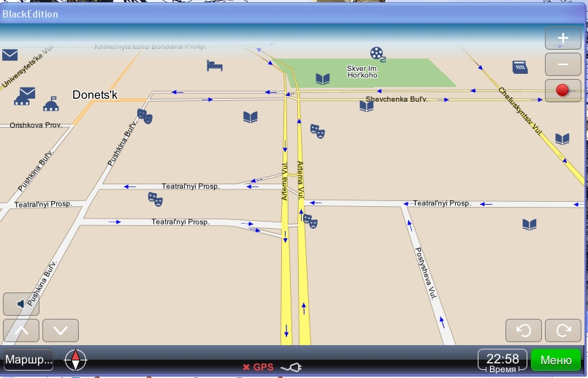
Task: Click the GPS status indicator
Action: coord(257,366)
